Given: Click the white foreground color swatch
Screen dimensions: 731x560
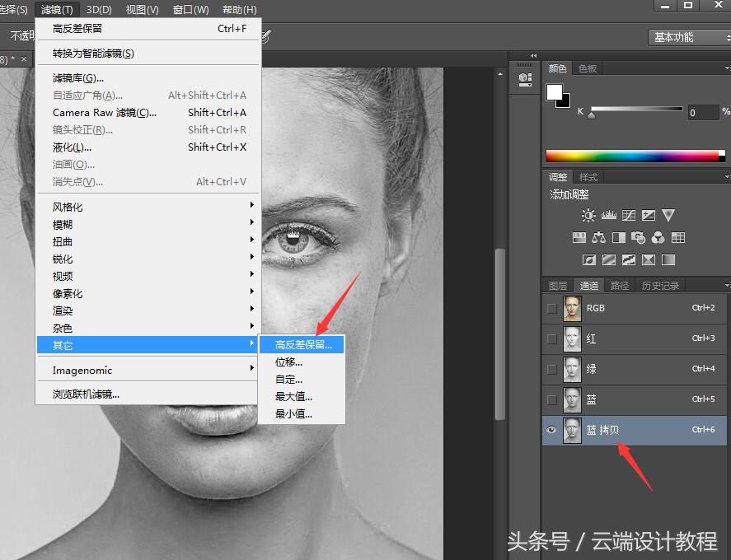Looking at the screenshot, I should click(555, 91).
